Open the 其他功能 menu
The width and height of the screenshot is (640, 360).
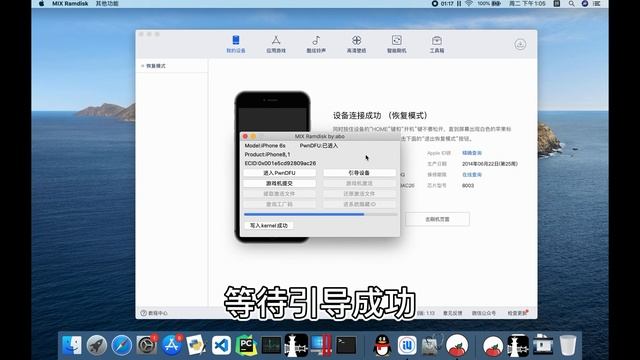(107, 4)
